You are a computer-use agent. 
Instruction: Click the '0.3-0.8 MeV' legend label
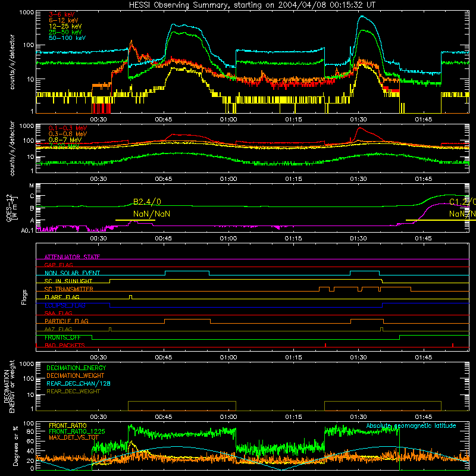68,134
